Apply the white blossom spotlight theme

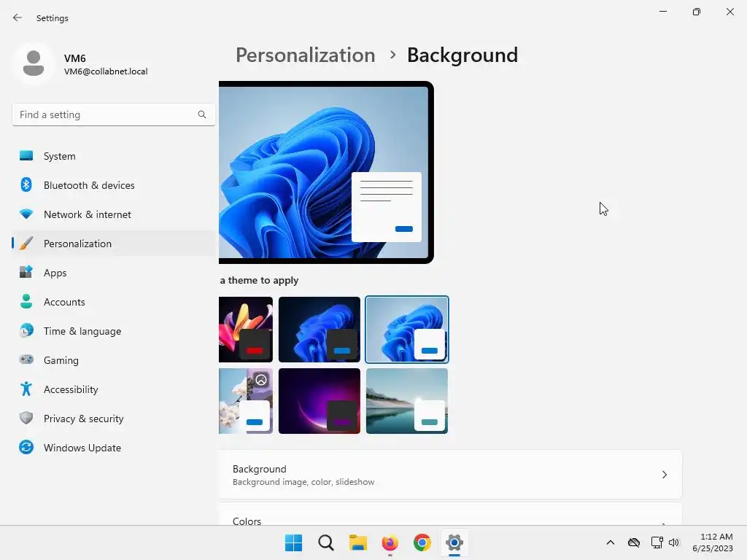click(246, 401)
